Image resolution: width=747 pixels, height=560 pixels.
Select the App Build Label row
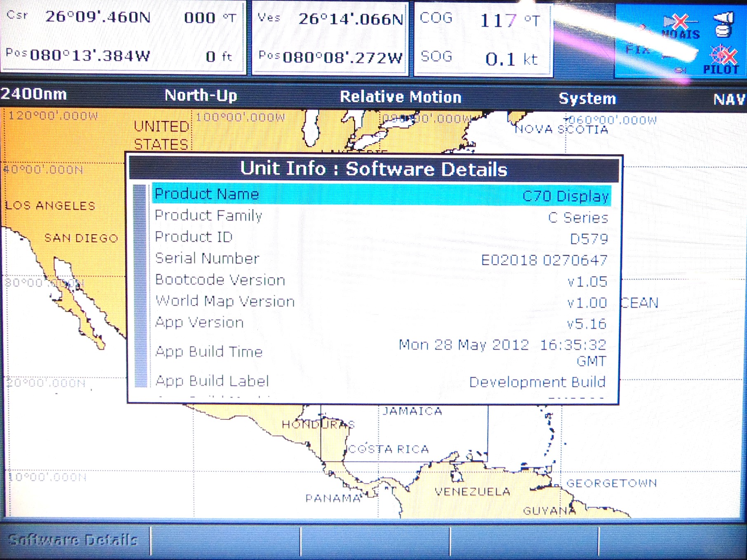click(381, 381)
